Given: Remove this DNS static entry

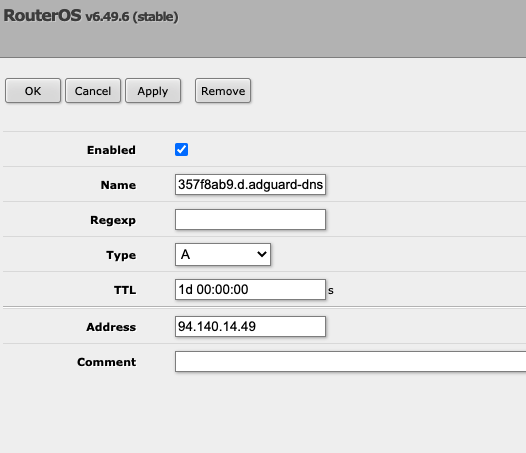Looking at the screenshot, I should pos(223,91).
